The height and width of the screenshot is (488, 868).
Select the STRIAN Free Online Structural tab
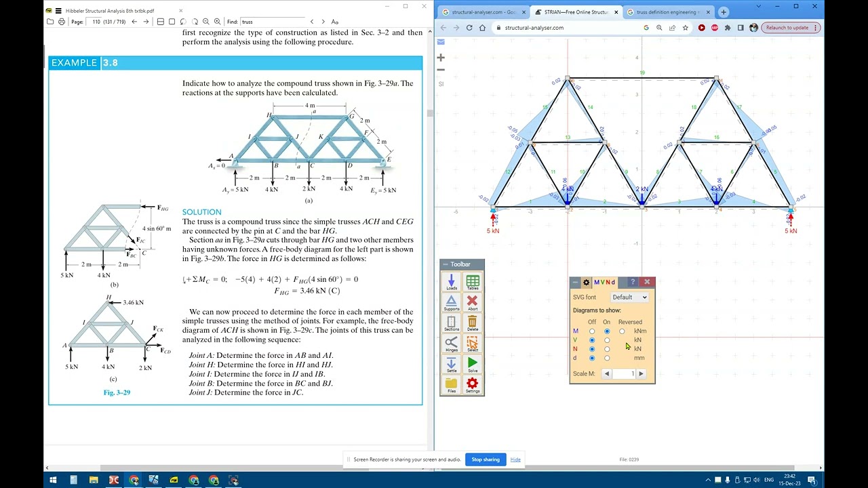[575, 12]
